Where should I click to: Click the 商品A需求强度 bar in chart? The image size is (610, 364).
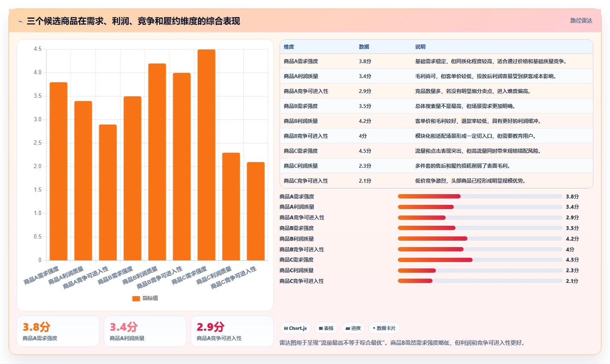(58, 171)
